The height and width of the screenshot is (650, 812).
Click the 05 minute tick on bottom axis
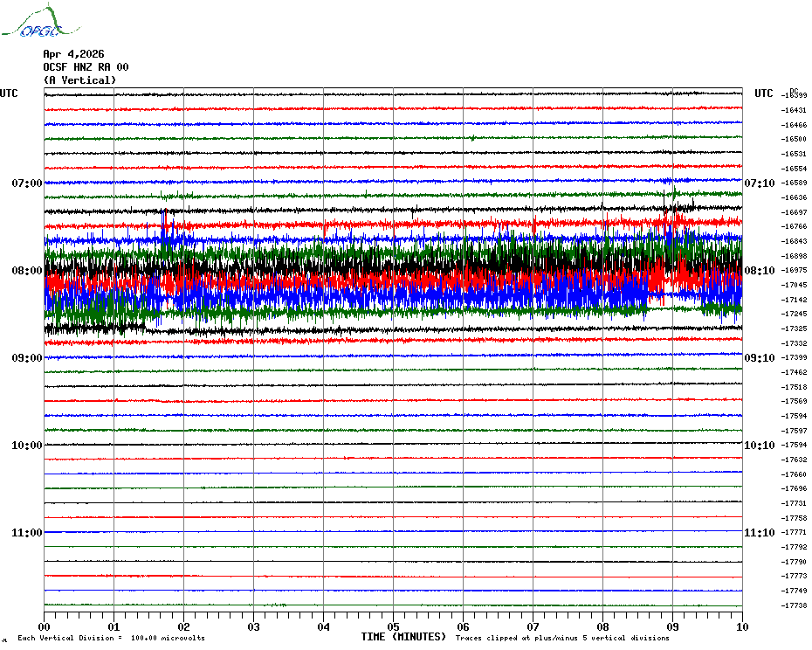(x=393, y=626)
